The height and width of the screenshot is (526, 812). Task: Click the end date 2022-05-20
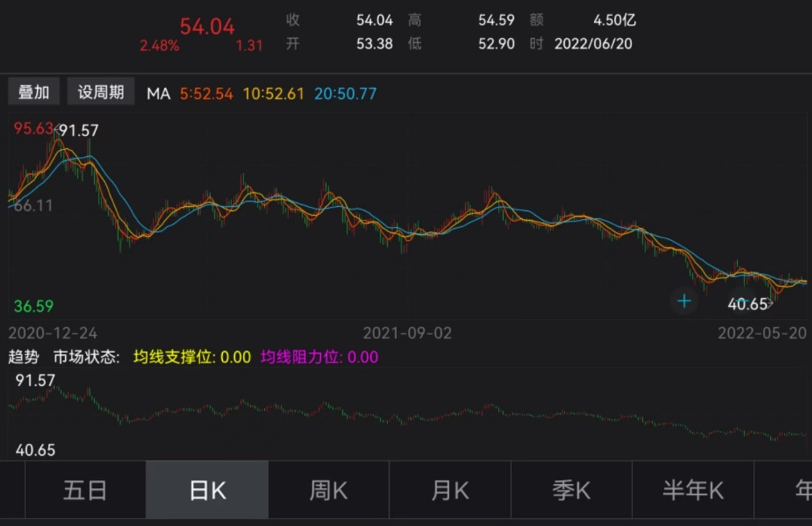tap(762, 333)
